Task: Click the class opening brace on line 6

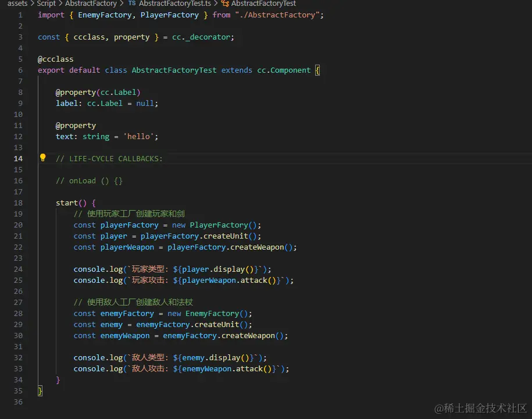Action: click(317, 70)
